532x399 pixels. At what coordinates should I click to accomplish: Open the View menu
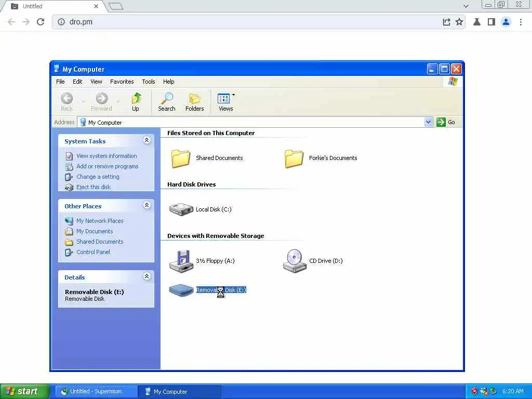96,82
